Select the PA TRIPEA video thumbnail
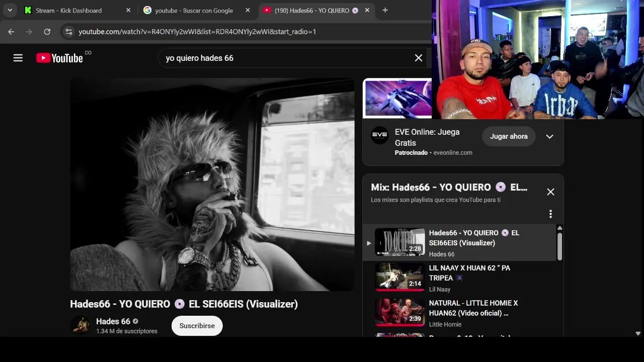 point(399,277)
